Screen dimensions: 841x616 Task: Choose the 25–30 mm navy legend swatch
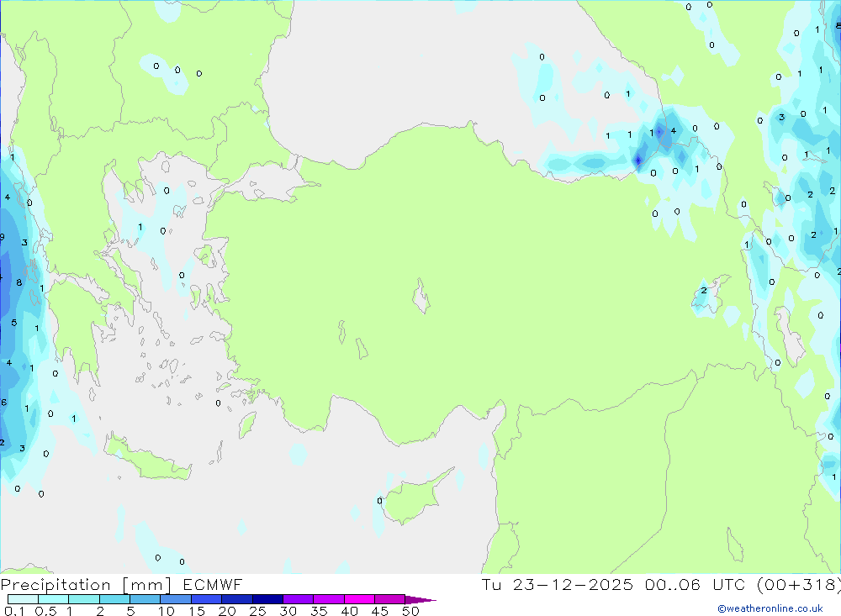267,599
